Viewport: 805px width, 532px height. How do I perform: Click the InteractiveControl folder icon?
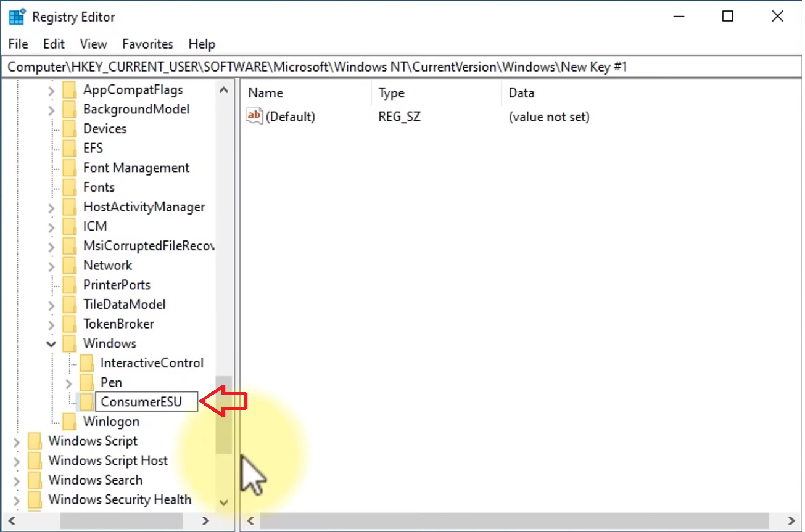86,363
